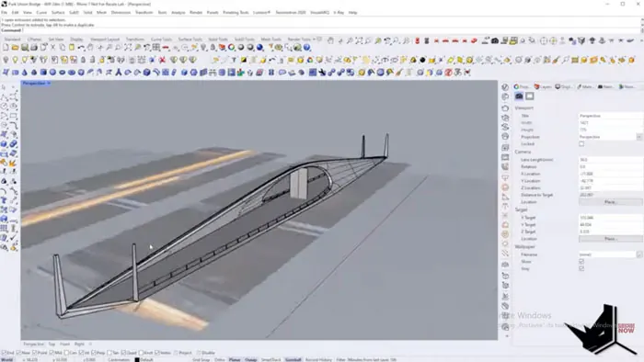The image size is (644, 362).
Task: Click the blue Box solid icon
Action: click(x=43, y=73)
